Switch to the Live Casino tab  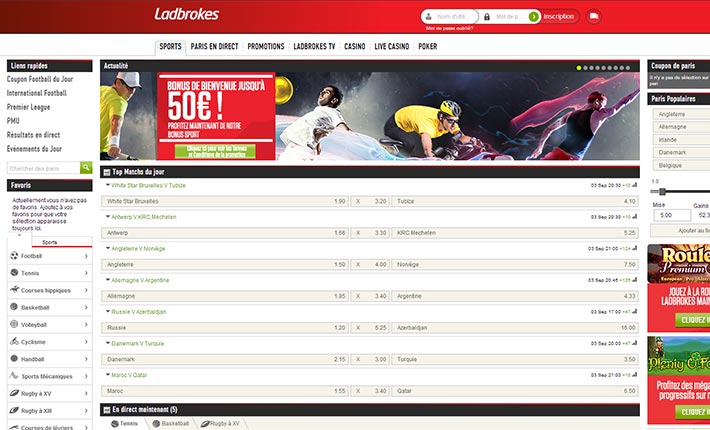[x=392, y=46]
